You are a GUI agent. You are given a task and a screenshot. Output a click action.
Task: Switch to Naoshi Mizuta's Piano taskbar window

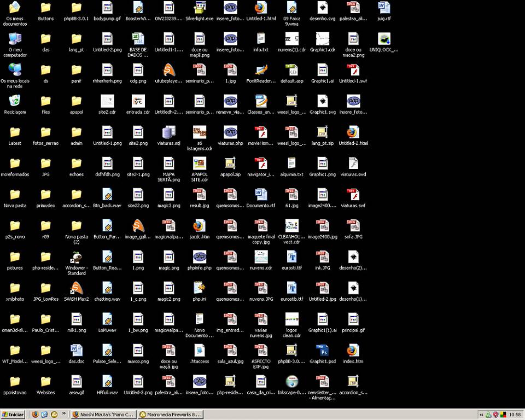pyautogui.click(x=103, y=415)
